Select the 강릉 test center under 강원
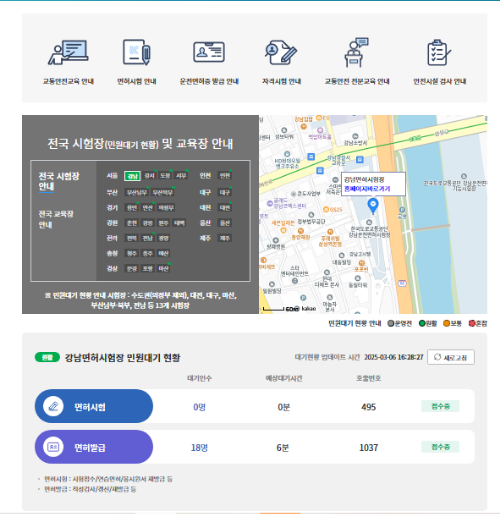 148,223
